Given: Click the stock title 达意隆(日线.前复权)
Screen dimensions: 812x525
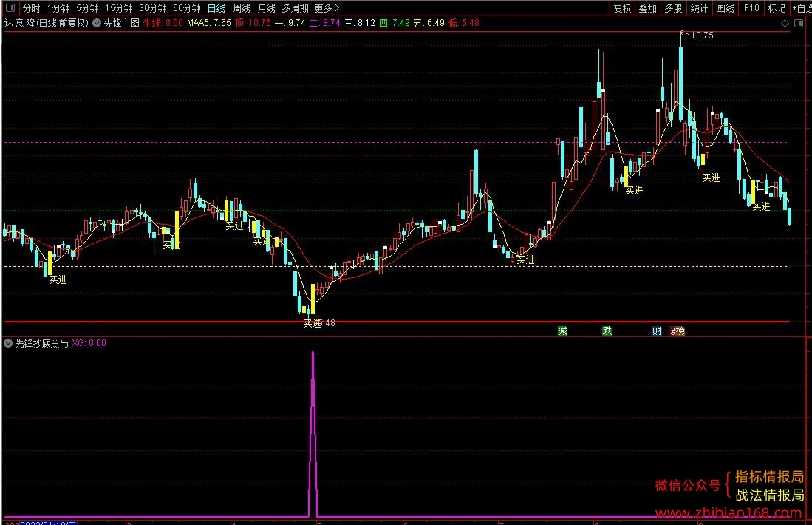Looking at the screenshot, I should tap(47, 24).
